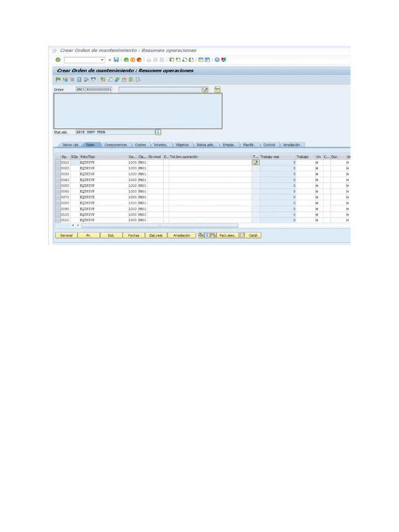Open the long text editor icon beside Orden description
The image size is (399, 532).
tap(206, 89)
